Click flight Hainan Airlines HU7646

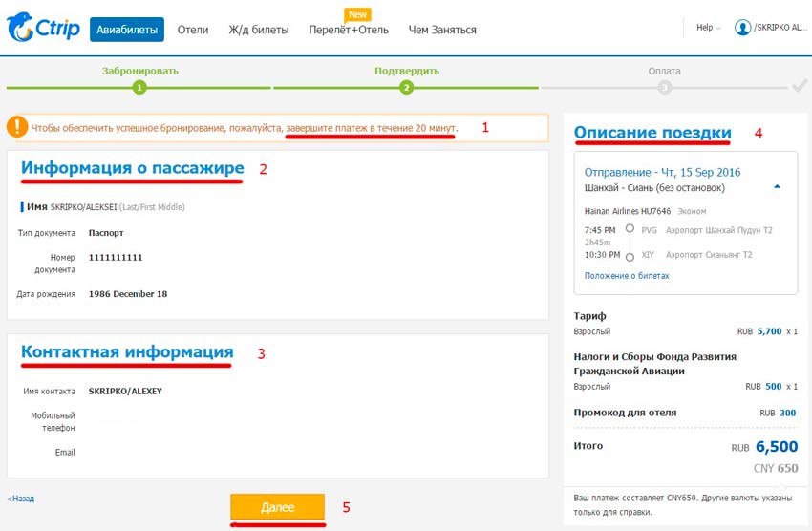pos(627,211)
